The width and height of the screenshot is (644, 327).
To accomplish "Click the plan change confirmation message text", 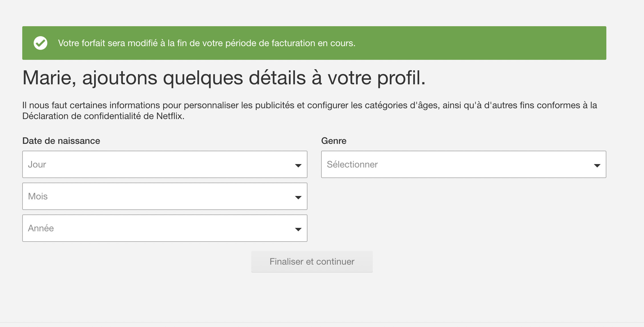I will coord(207,43).
